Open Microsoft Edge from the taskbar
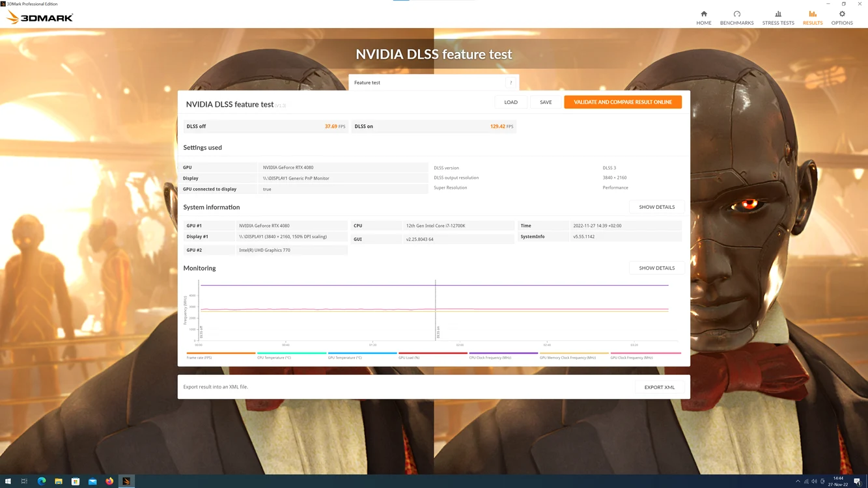Image resolution: width=868 pixels, height=488 pixels. click(42, 481)
